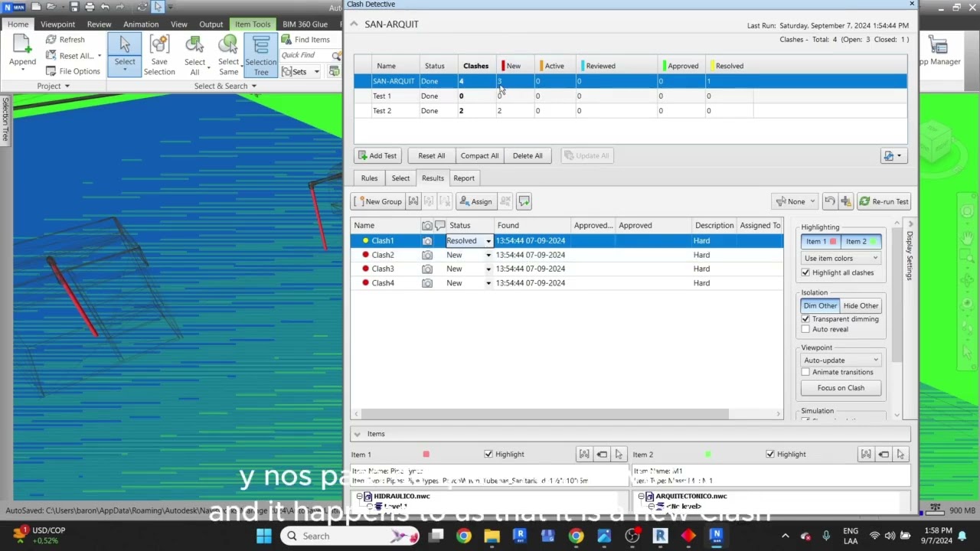Toggle Dim Other isolation button
The width and height of the screenshot is (980, 551).
[820, 306]
